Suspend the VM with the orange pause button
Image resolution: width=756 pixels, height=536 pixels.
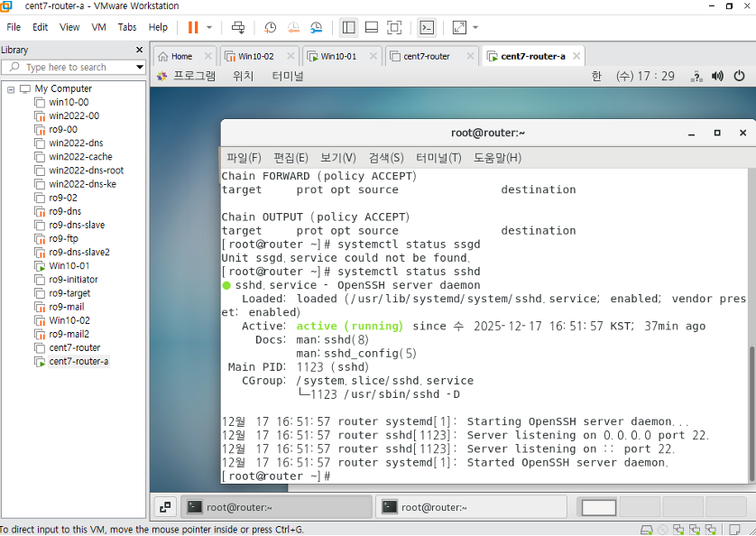tap(193, 27)
